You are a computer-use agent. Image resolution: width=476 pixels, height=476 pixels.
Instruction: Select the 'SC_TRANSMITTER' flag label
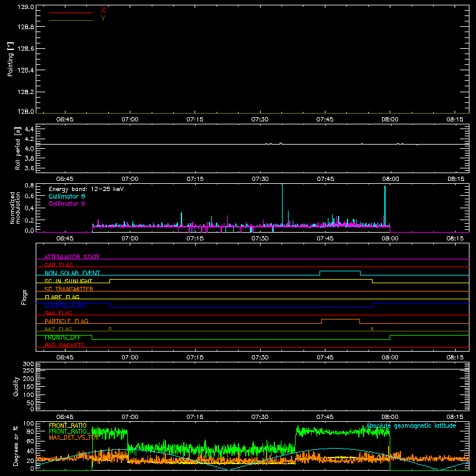tap(69, 289)
